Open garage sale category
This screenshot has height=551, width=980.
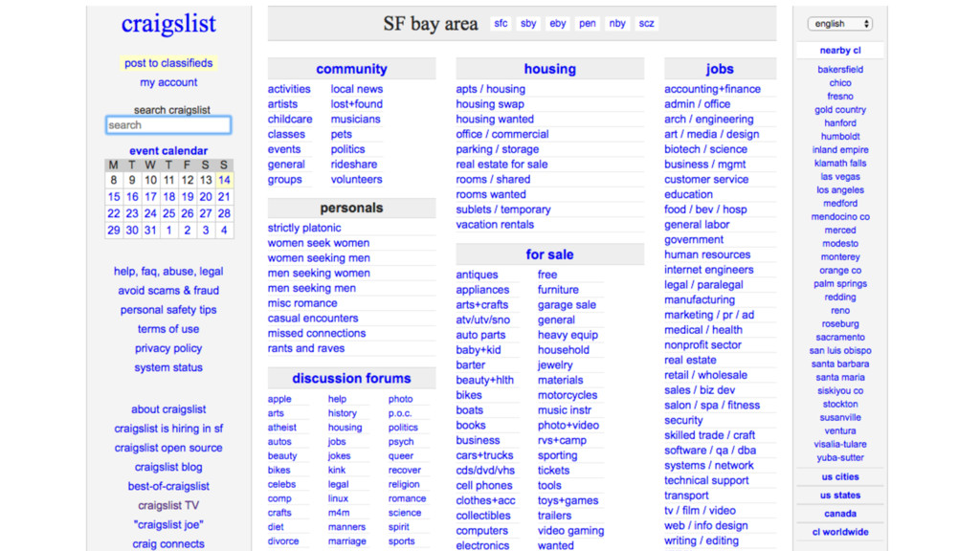567,305
